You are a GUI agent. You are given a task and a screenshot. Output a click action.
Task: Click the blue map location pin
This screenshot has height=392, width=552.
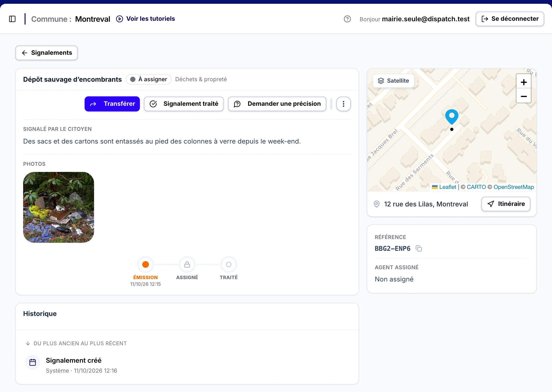click(x=452, y=117)
